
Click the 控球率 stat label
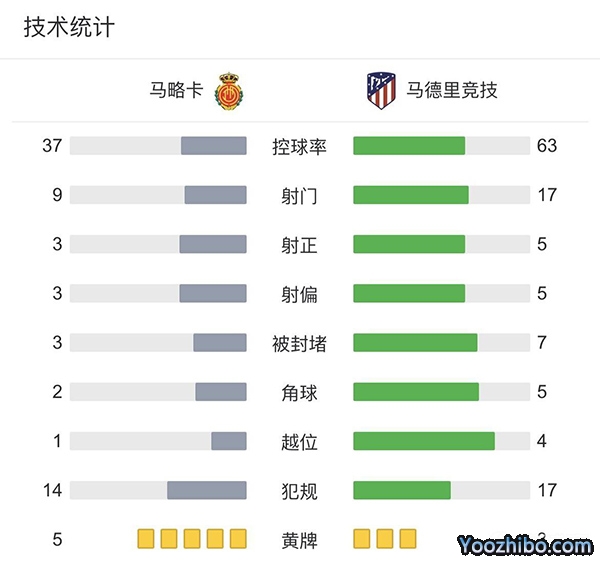click(x=299, y=146)
